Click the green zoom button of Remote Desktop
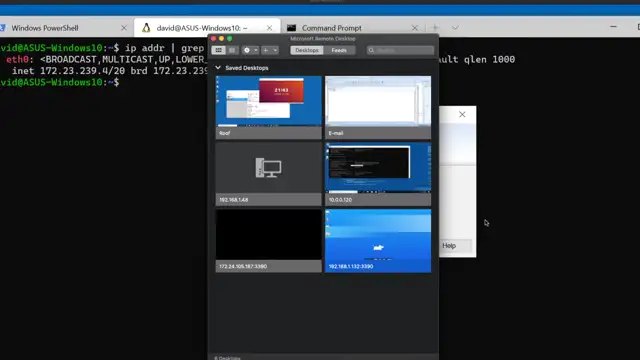This screenshot has height=360, width=640. [x=230, y=38]
